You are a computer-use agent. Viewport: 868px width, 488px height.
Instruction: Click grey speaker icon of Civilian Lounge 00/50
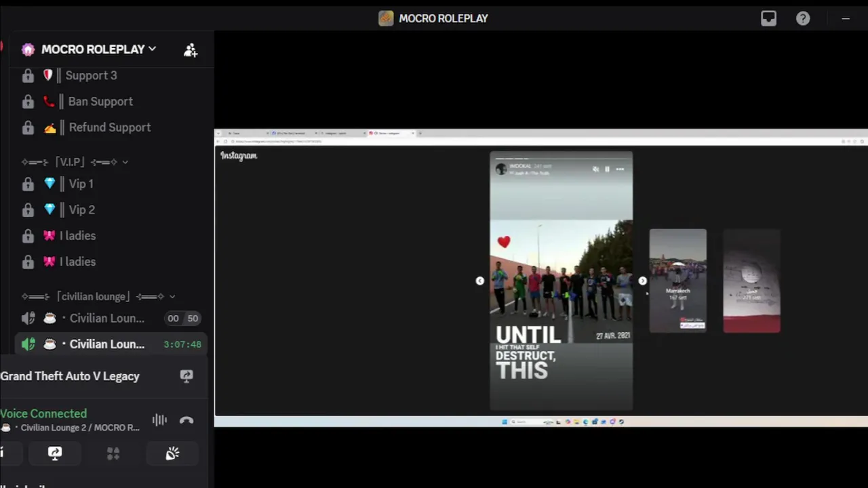coord(28,318)
